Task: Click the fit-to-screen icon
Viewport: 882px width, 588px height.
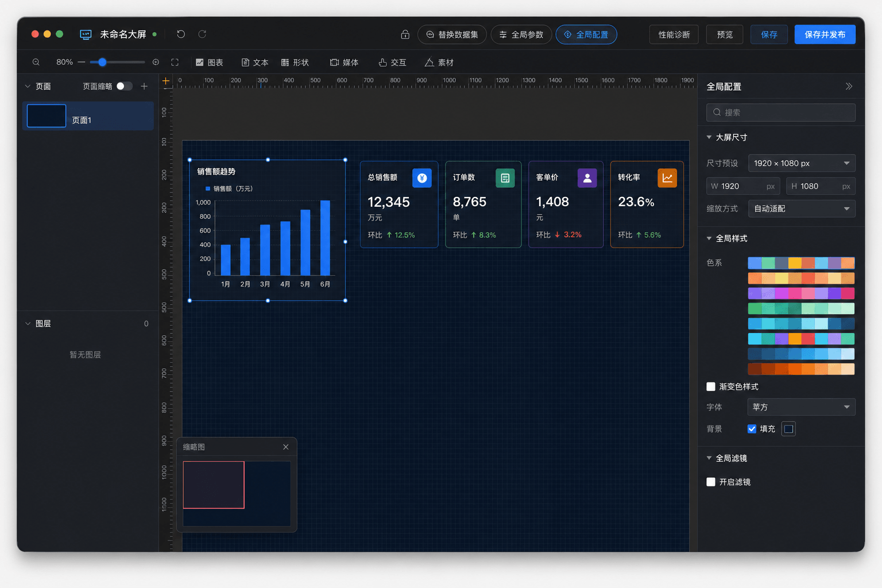Action: coord(175,62)
